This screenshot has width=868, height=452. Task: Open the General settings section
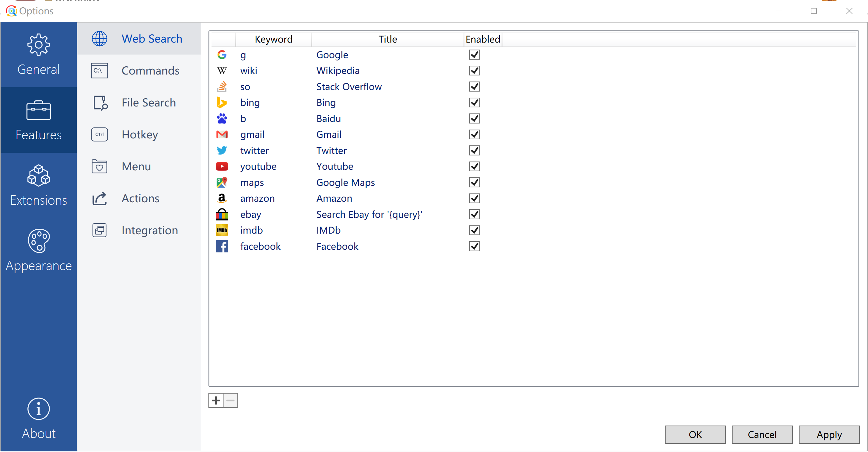pos(38,54)
